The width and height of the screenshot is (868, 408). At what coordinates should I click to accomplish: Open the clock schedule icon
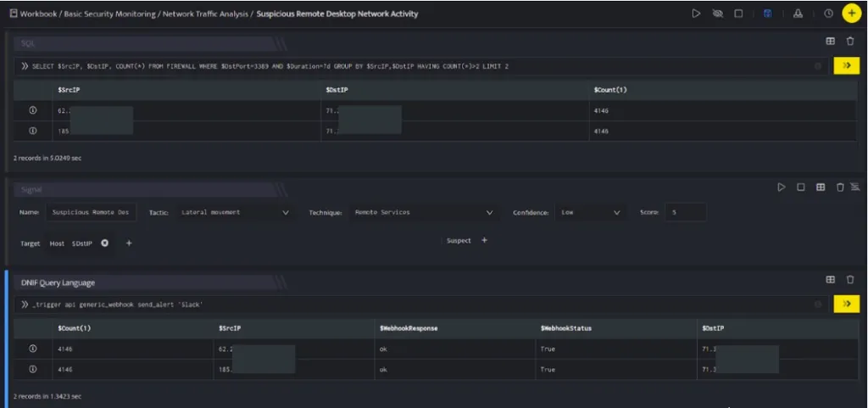[828, 14]
